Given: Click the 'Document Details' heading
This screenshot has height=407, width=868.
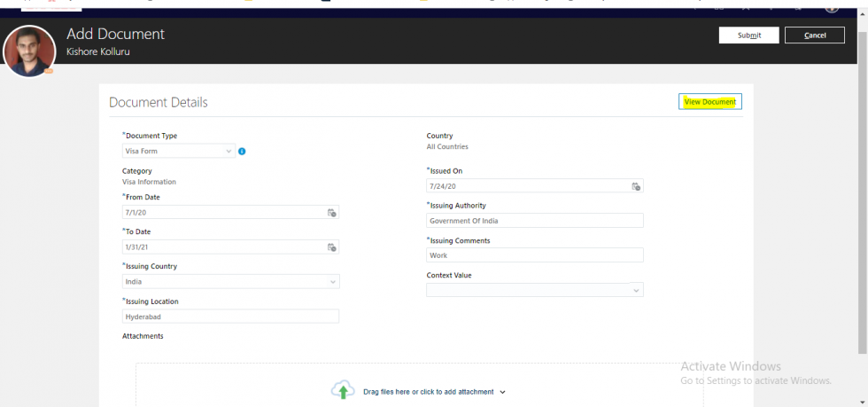Looking at the screenshot, I should pos(159,102).
